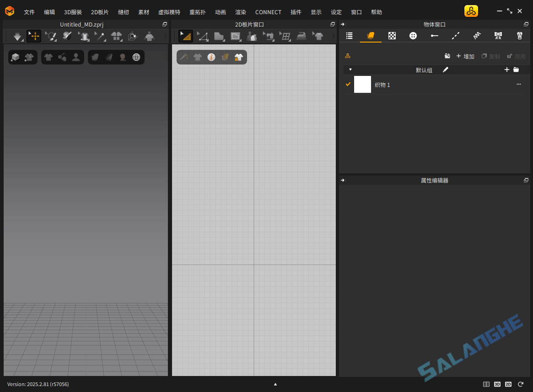The width and height of the screenshot is (533, 392).
Task: Open the 渲染 menu in the menu bar
Action: [x=241, y=12]
